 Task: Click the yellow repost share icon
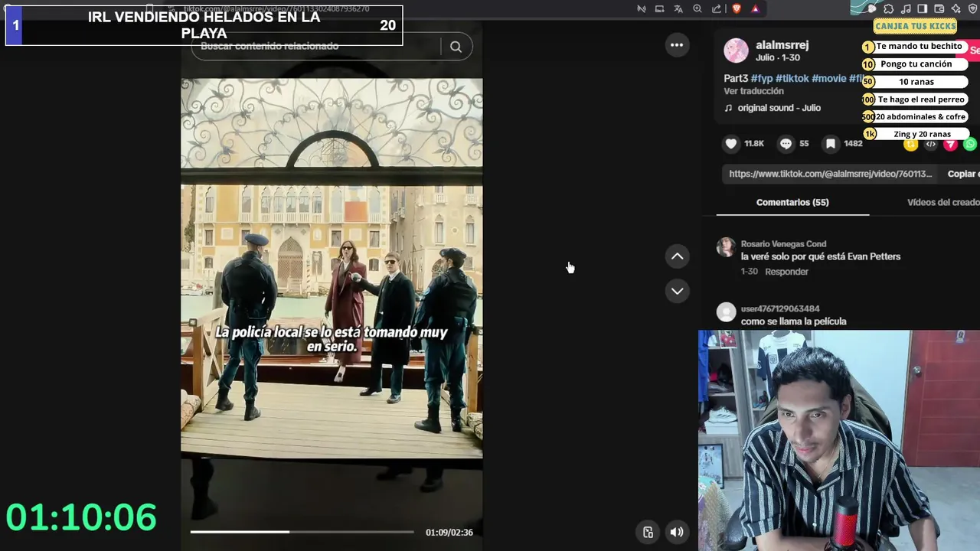[x=910, y=144]
